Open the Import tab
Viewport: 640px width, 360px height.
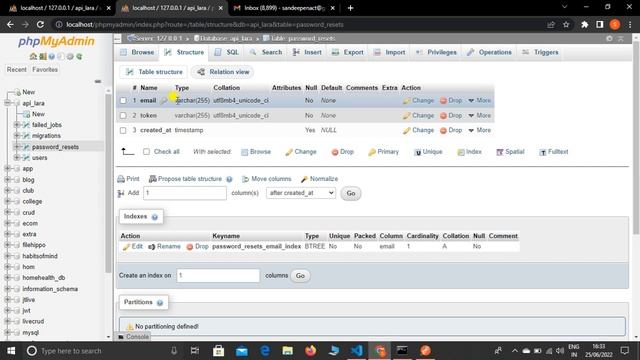[390, 52]
